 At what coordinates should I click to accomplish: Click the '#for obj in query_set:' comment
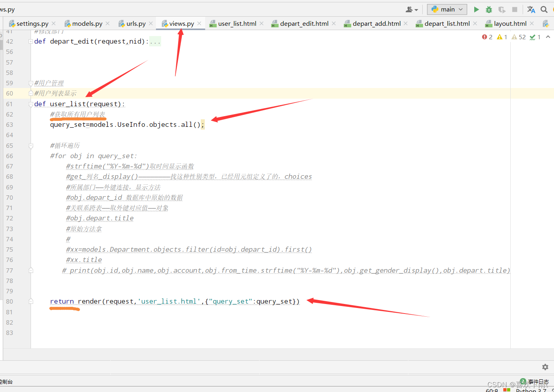tap(94, 156)
